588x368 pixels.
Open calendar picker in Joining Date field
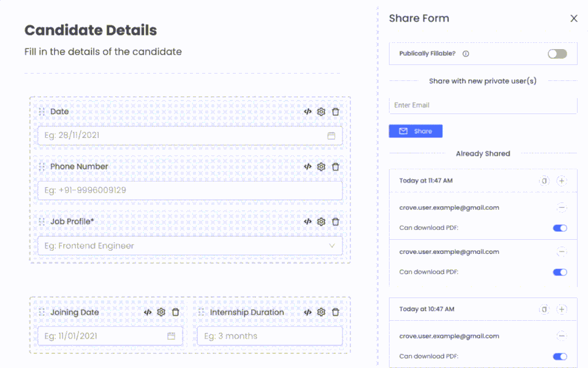tap(171, 336)
